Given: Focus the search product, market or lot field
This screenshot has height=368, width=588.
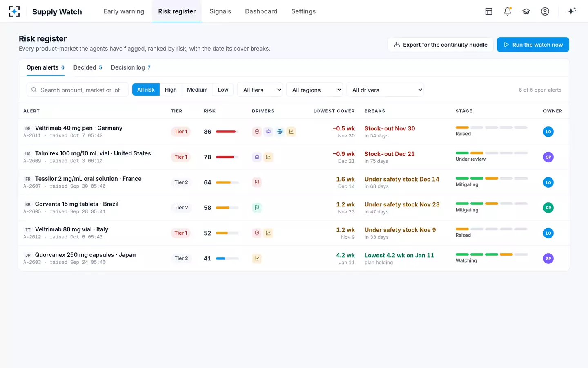Looking at the screenshot, I should 78,90.
